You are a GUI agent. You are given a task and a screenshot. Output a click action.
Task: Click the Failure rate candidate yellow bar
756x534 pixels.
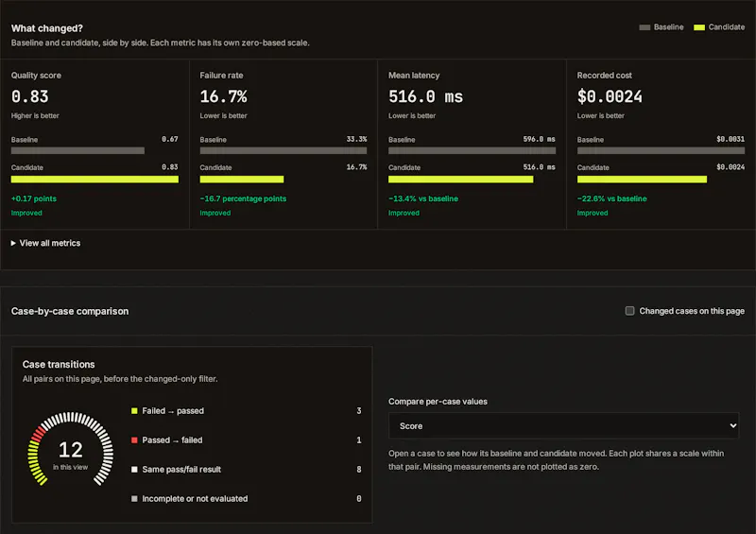tap(242, 180)
